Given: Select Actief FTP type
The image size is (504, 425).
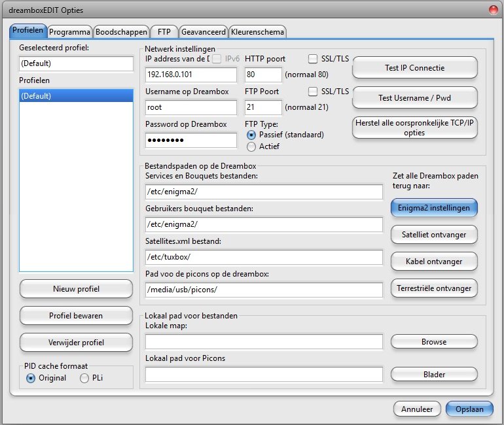Looking at the screenshot, I should [251, 147].
